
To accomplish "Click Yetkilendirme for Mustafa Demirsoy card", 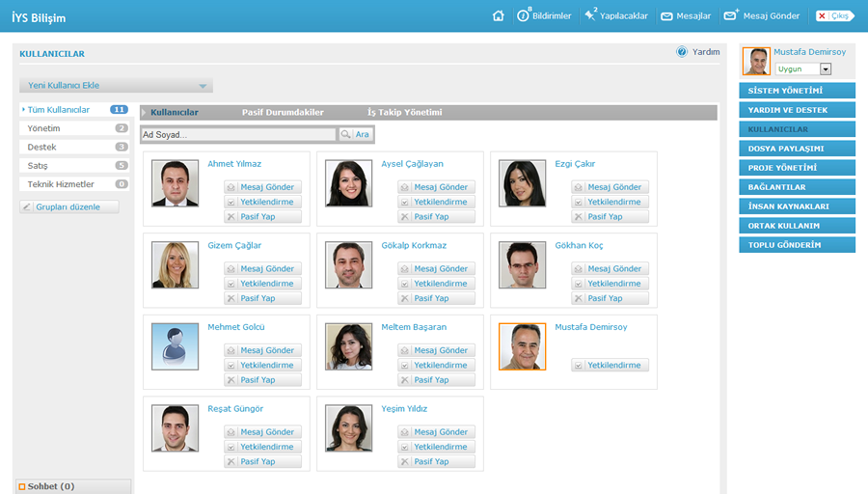I will tap(610, 366).
